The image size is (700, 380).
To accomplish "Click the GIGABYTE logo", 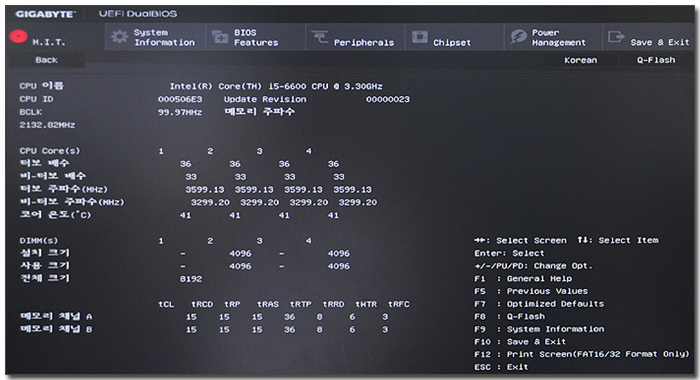I will [x=45, y=14].
